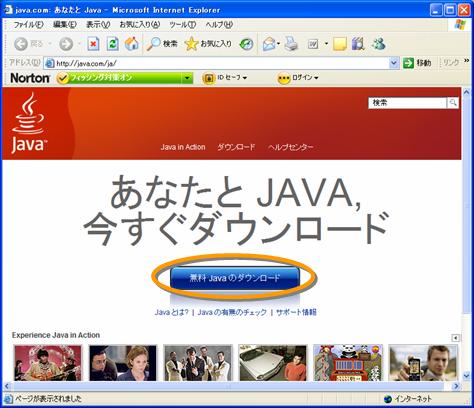Click the Mail envelope icon

[x=269, y=44]
